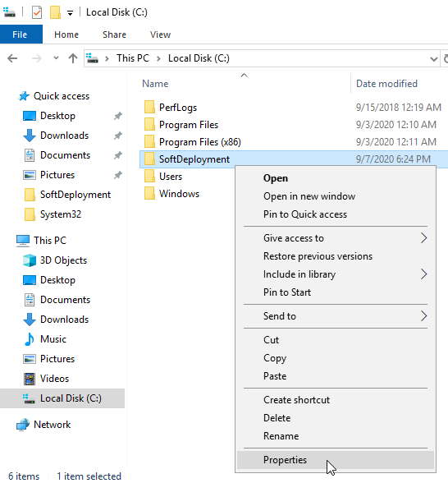Expand the Give access to submenu
The image size is (448, 483).
[x=336, y=238]
